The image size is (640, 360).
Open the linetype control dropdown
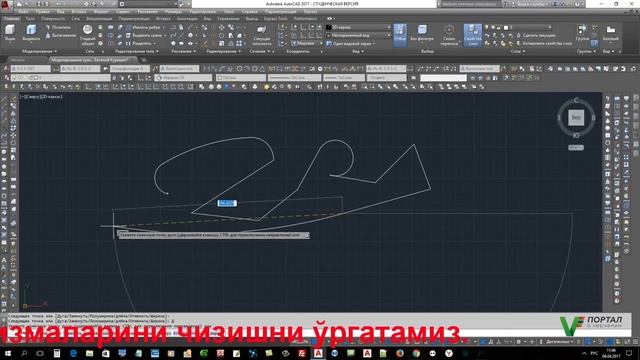coord(295,78)
